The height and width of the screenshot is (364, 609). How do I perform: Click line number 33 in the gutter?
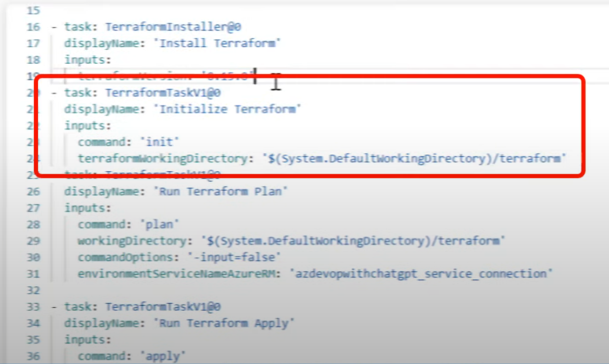[x=33, y=307]
